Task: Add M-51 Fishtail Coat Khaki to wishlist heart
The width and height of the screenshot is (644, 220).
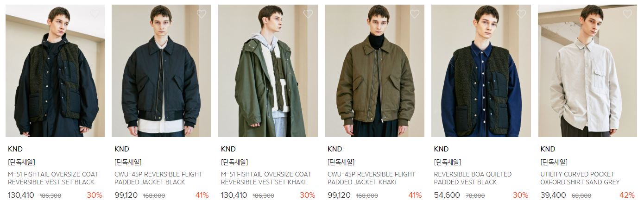Action: (308, 14)
